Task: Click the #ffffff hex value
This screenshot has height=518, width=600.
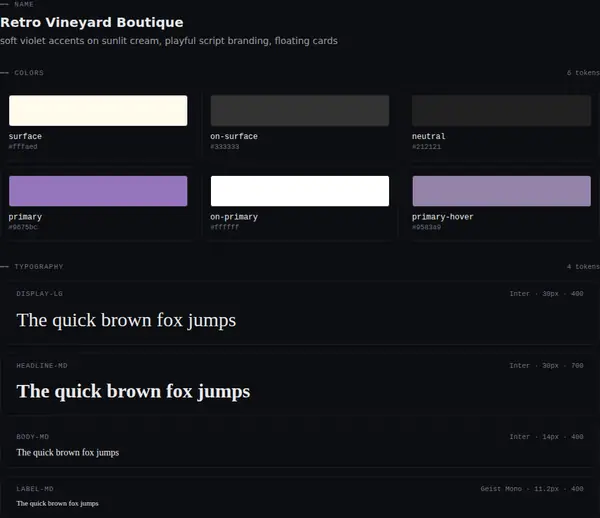Action: (x=225, y=227)
